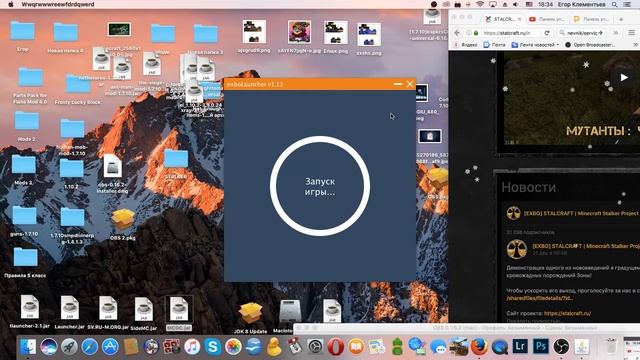Open the Яндекс bookmark
The width and height of the screenshot is (640, 360).
point(465,45)
